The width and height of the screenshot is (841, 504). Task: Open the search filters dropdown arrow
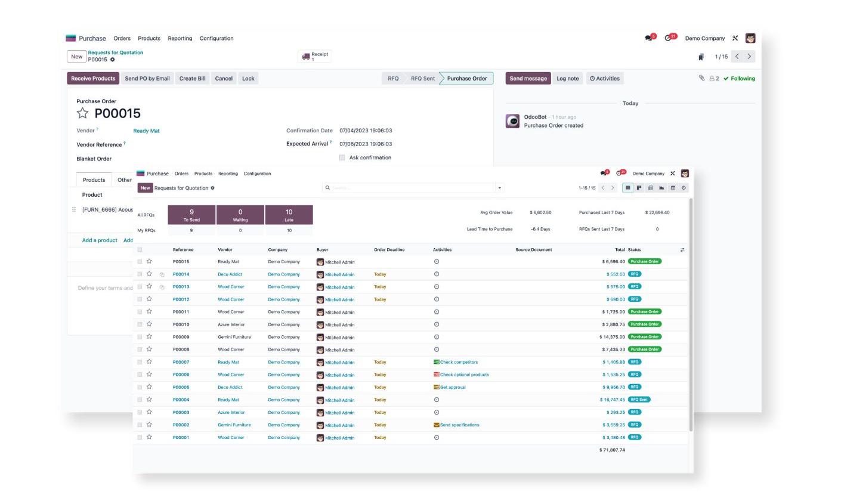click(499, 187)
